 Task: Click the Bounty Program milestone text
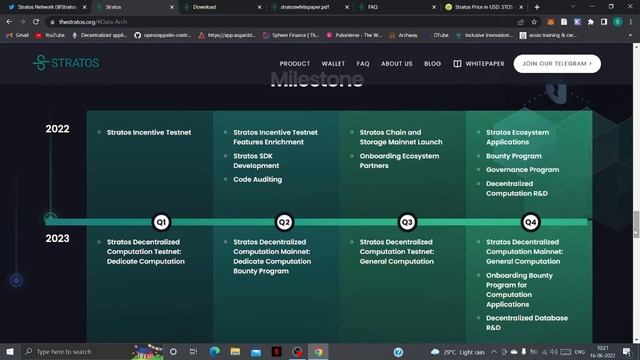514,156
